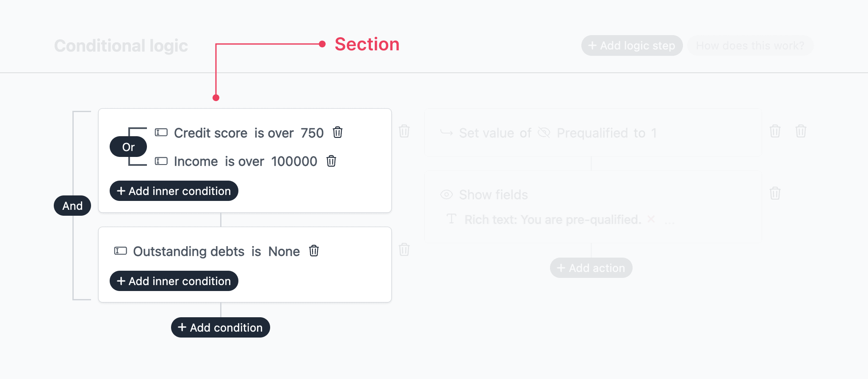Image resolution: width=868 pixels, height=379 pixels.
Task: Click Add inner condition under Outstanding debts
Action: pyautogui.click(x=174, y=281)
